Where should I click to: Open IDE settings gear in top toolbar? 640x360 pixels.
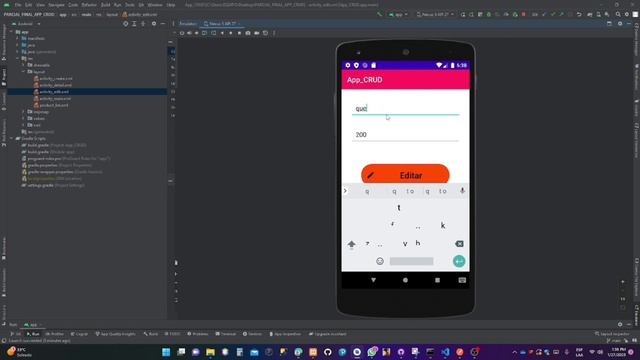(627, 14)
